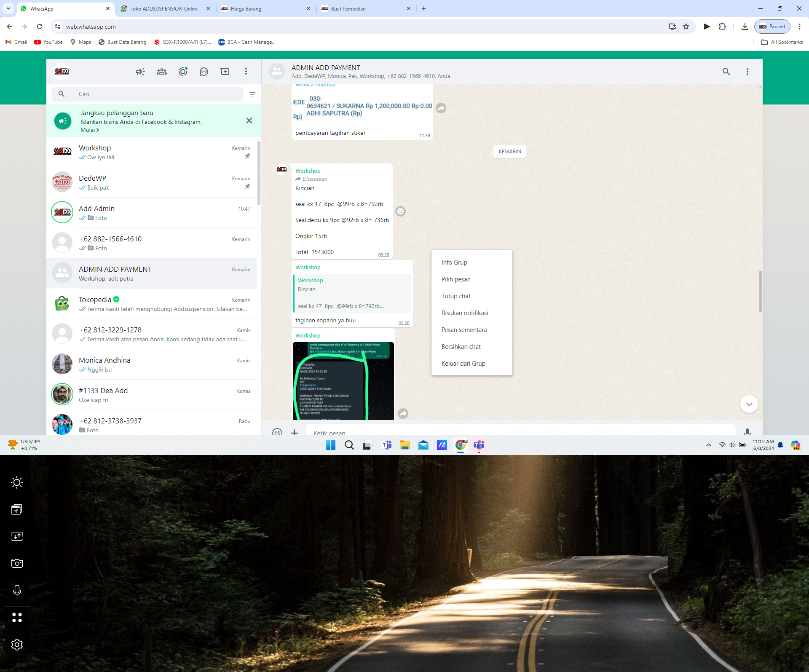Open the Communities icon in sidebar header
Viewport: 809px width, 672px height.
pos(162,72)
